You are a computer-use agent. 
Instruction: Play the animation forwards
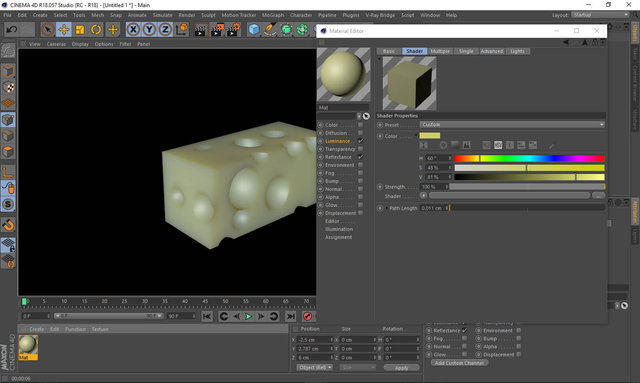248,316
